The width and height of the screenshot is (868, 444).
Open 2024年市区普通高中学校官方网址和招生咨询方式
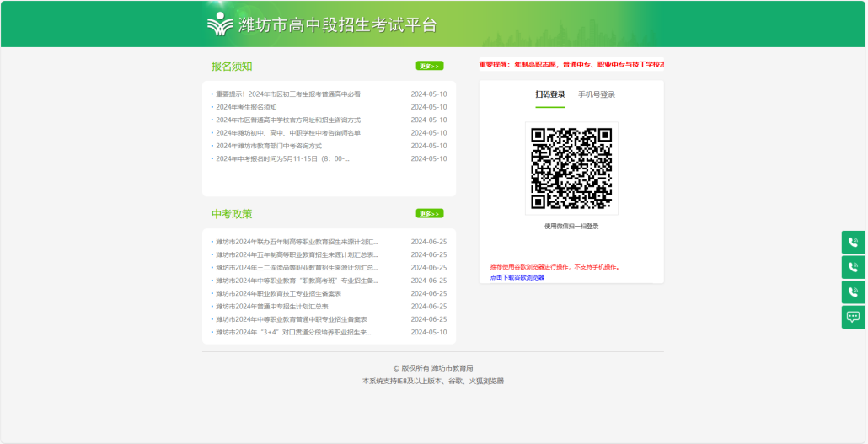[x=288, y=120]
